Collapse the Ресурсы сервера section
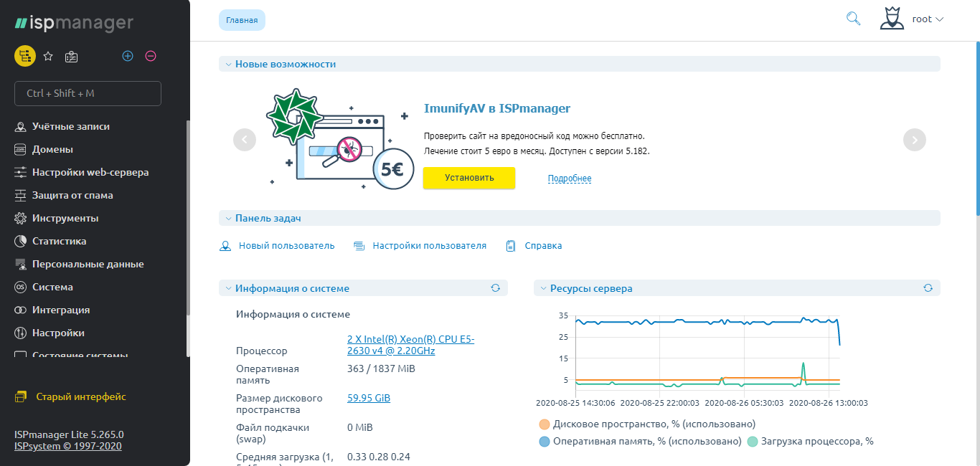 pyautogui.click(x=543, y=288)
